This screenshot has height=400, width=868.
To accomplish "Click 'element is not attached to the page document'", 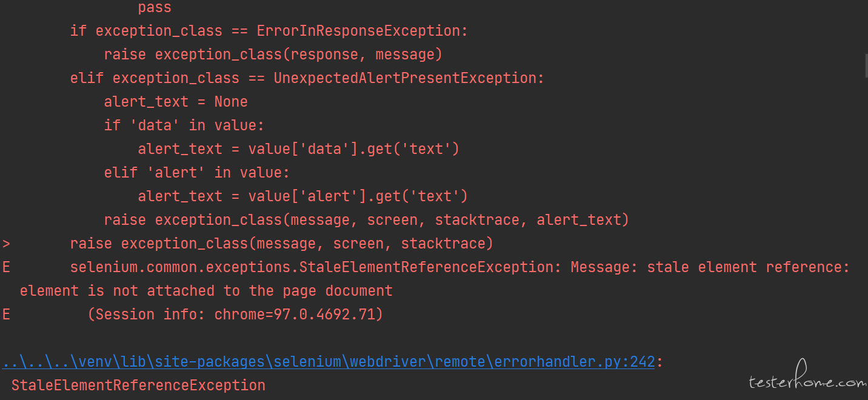I will coord(206,291).
